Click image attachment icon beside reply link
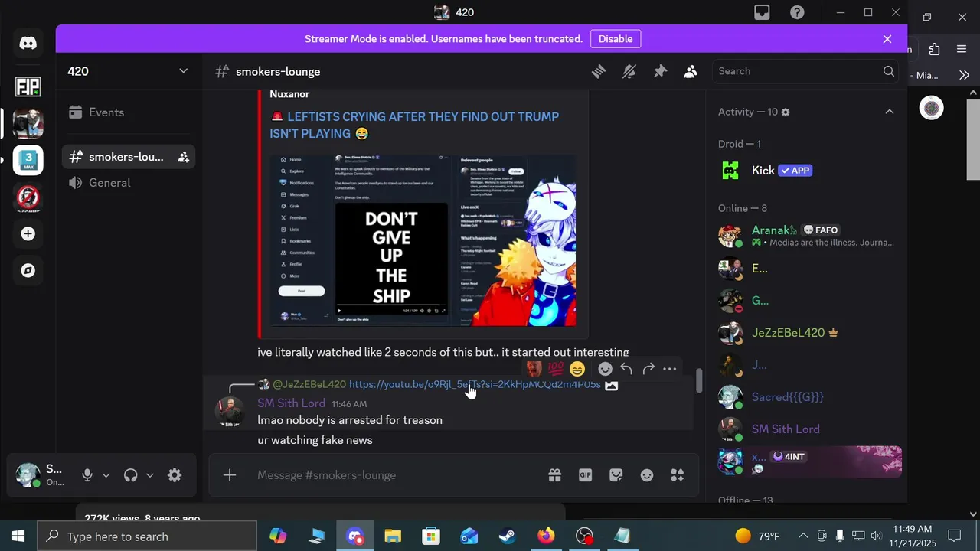Screen dimensions: 980x551 point(611,385)
